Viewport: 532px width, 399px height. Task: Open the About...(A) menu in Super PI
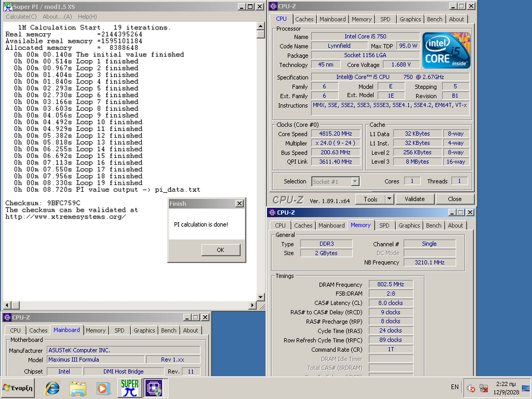point(57,17)
